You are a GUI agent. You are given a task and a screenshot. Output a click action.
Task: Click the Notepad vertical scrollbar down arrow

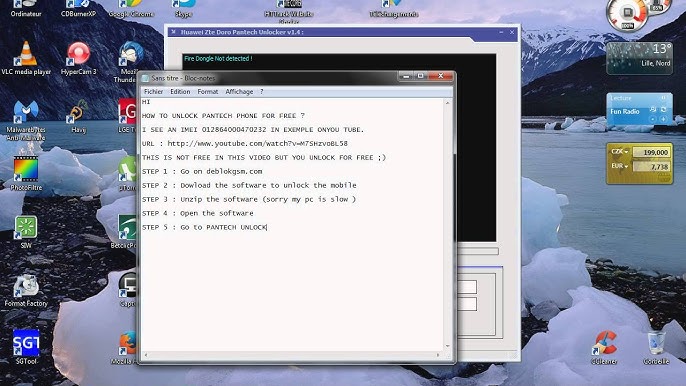click(448, 346)
